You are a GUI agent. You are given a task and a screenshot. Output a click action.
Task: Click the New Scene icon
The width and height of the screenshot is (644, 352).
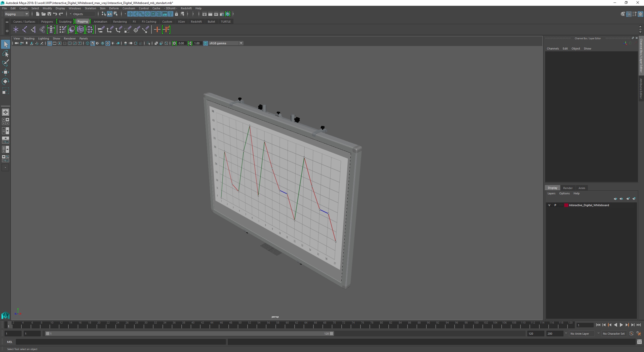pyautogui.click(x=37, y=14)
